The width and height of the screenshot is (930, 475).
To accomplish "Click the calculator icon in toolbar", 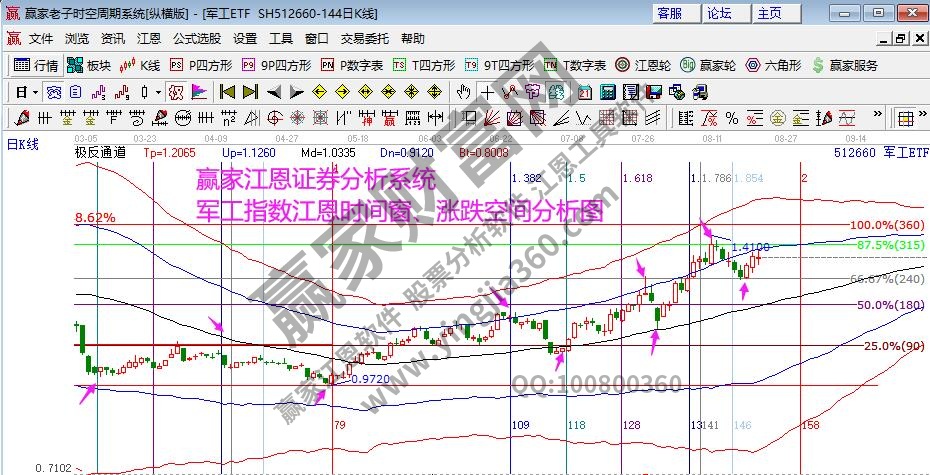I will point(606,91).
